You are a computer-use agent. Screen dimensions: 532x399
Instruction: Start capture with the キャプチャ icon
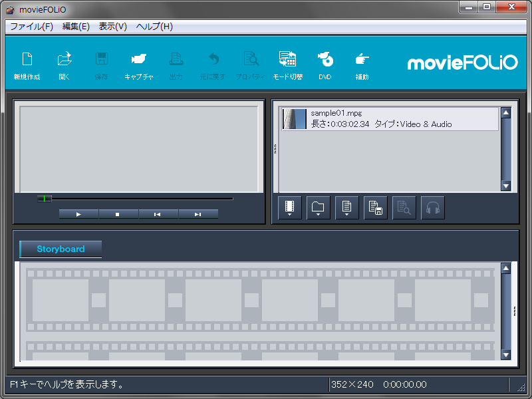point(139,65)
